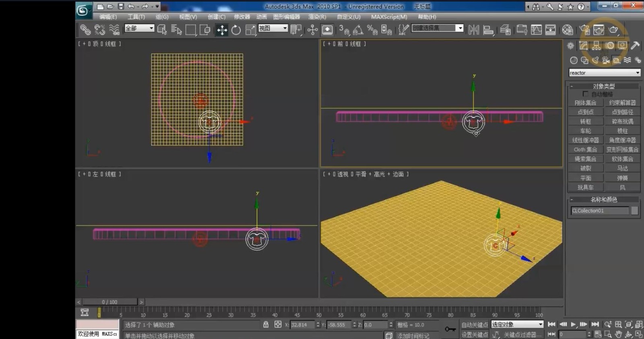Click the object color swatch beside CLCollection01
644x339 pixels.
pos(634,211)
